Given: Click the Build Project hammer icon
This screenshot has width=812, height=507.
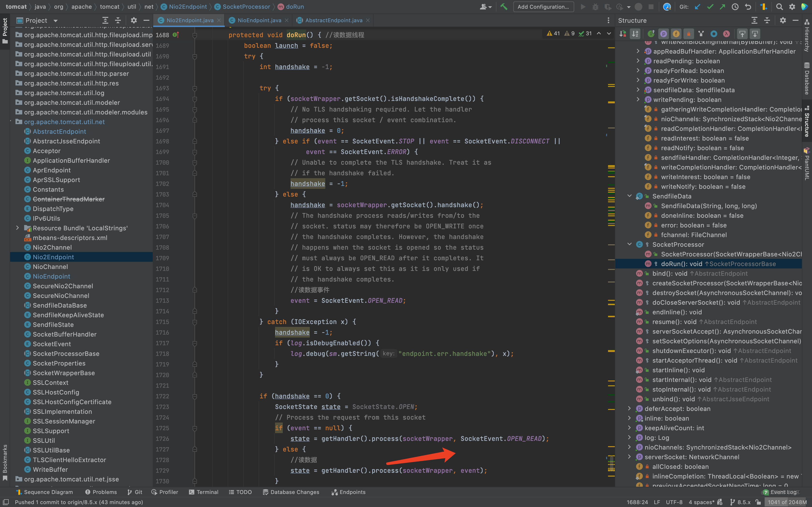Looking at the screenshot, I should pyautogui.click(x=504, y=7).
